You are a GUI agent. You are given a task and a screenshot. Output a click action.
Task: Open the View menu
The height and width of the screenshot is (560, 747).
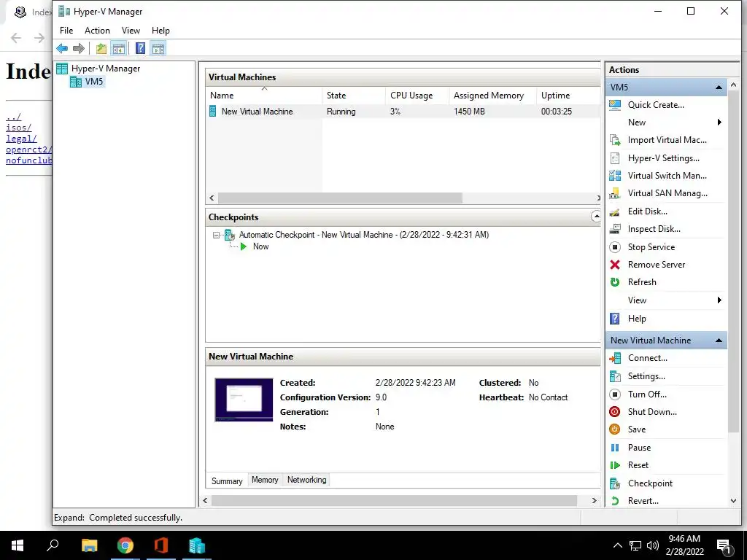click(131, 31)
